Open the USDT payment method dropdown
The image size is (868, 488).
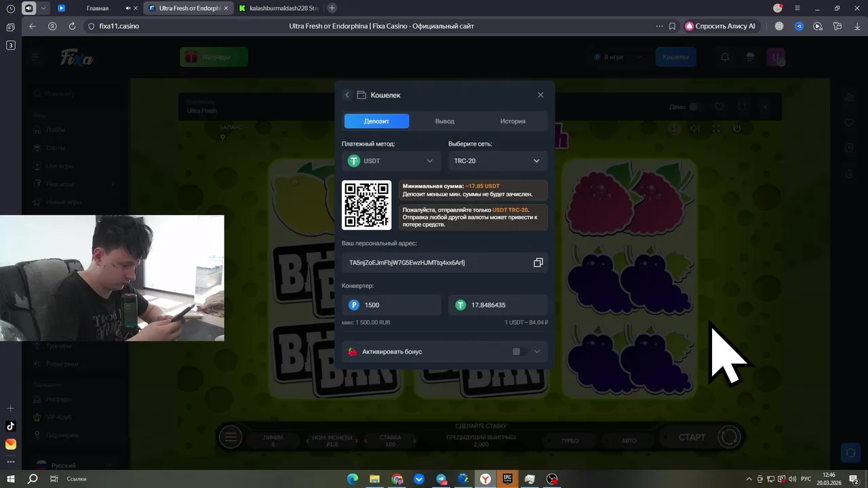click(x=391, y=161)
